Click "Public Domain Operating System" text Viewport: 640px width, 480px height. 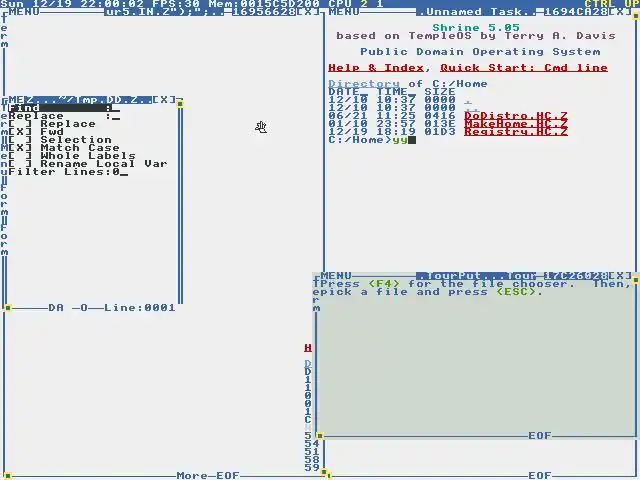tap(480, 52)
